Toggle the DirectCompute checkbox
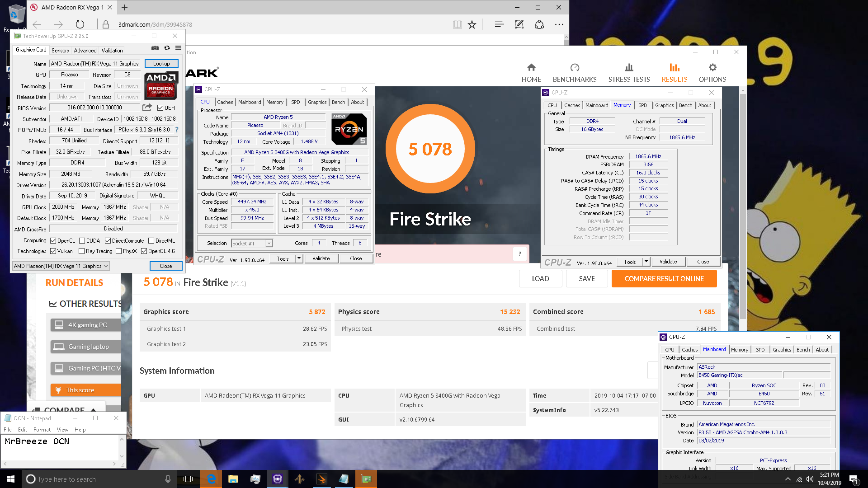The height and width of the screenshot is (488, 868). click(x=108, y=241)
